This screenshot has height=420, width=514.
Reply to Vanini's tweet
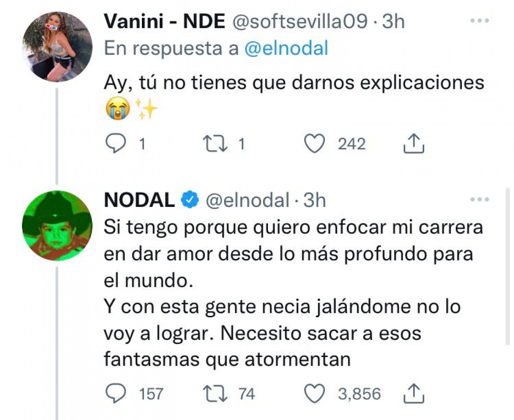(116, 144)
